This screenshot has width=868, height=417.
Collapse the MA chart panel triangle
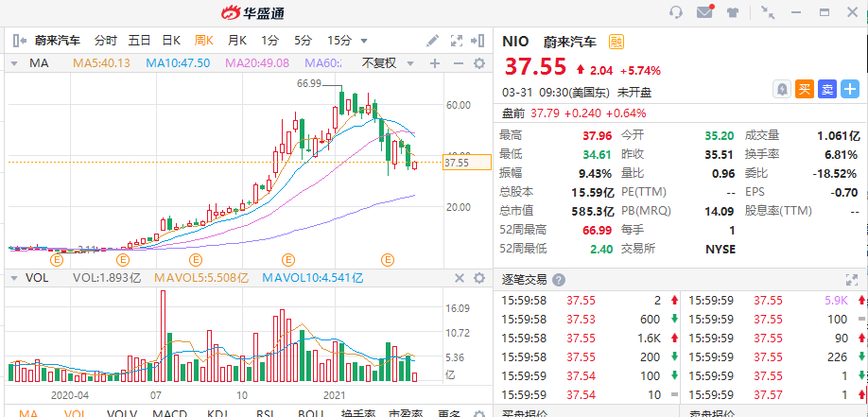tap(14, 63)
